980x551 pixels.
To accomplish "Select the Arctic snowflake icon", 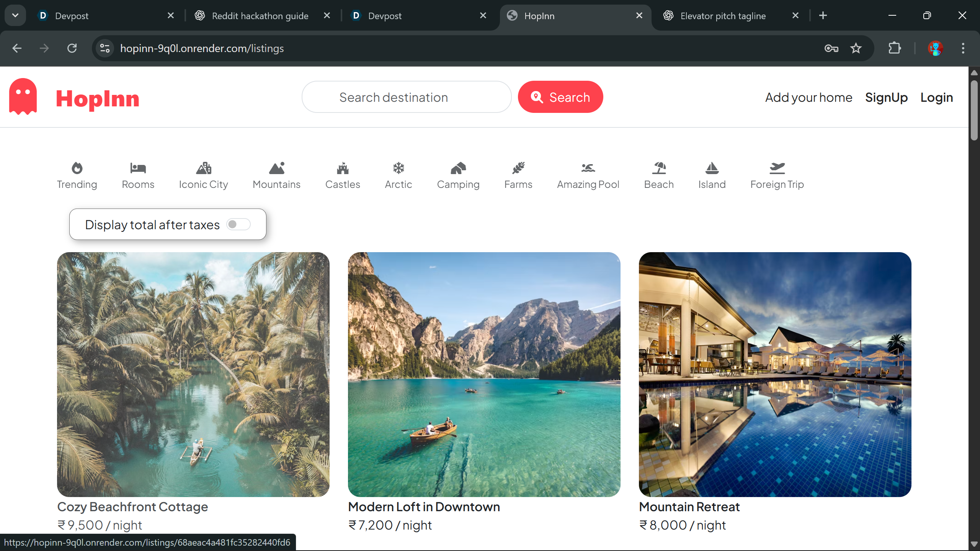I will [399, 168].
